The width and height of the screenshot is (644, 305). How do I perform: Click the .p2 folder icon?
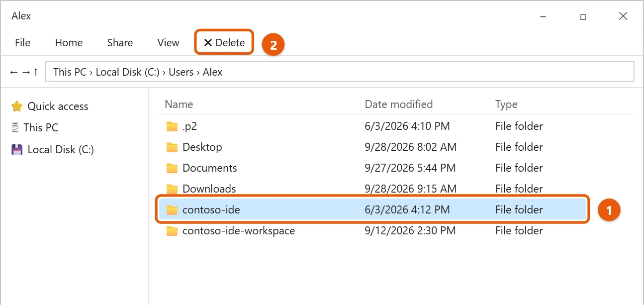tap(172, 126)
